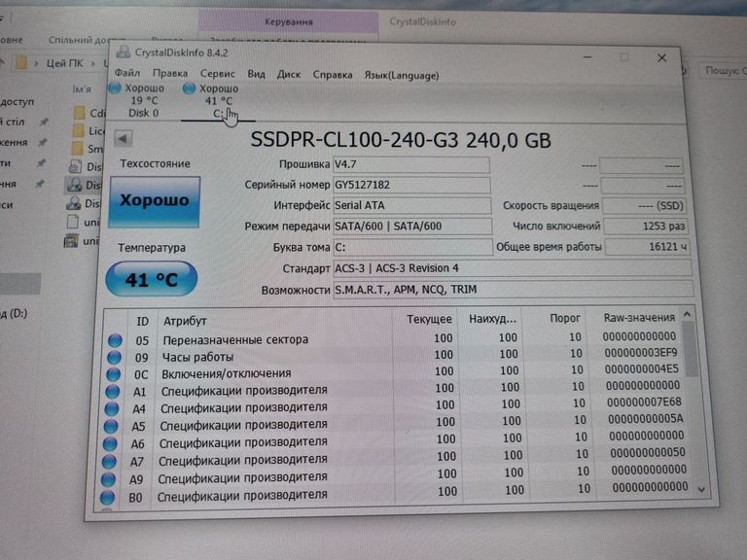
Task: Click the S.M.A.R.T., APM, NCQ, TRIM field
Action: [514, 290]
